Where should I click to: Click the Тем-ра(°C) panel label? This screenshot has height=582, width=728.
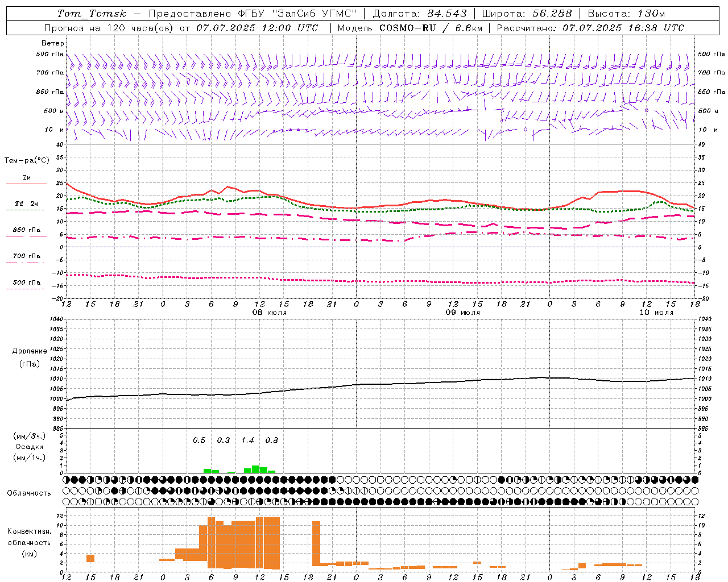27,161
